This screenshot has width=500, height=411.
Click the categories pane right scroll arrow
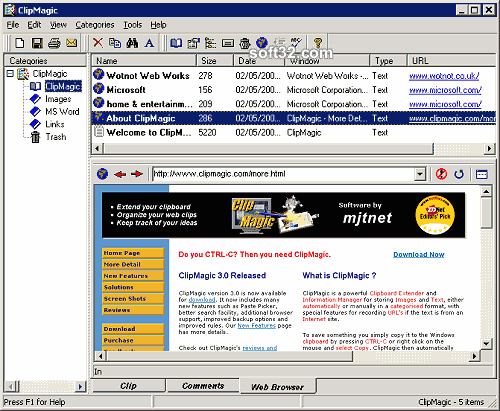coord(80,386)
